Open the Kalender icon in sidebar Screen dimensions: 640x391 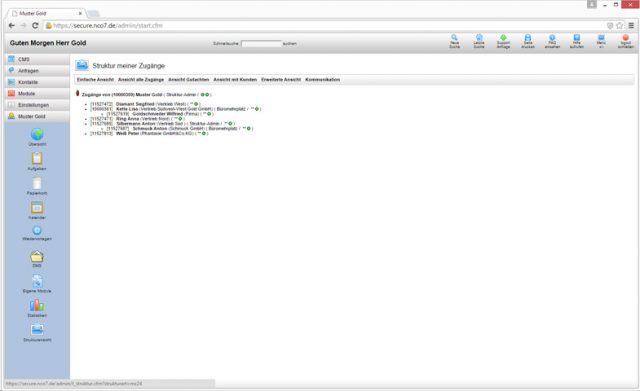[x=37, y=208]
